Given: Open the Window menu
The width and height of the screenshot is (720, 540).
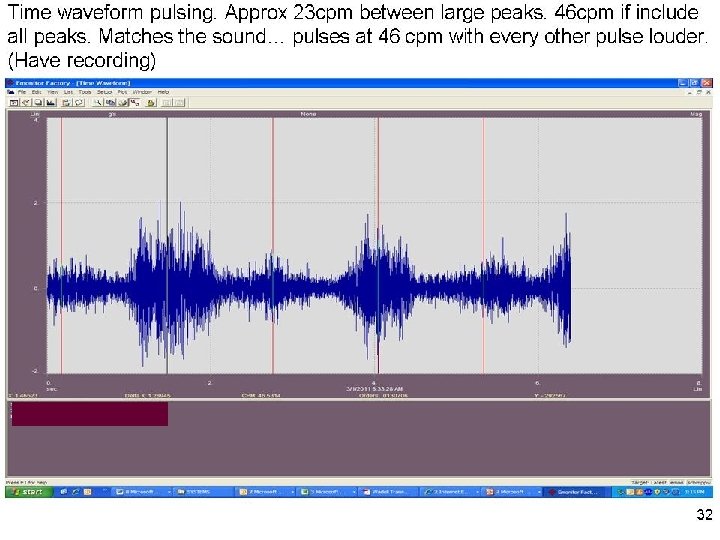Looking at the screenshot, I should pos(142,92).
